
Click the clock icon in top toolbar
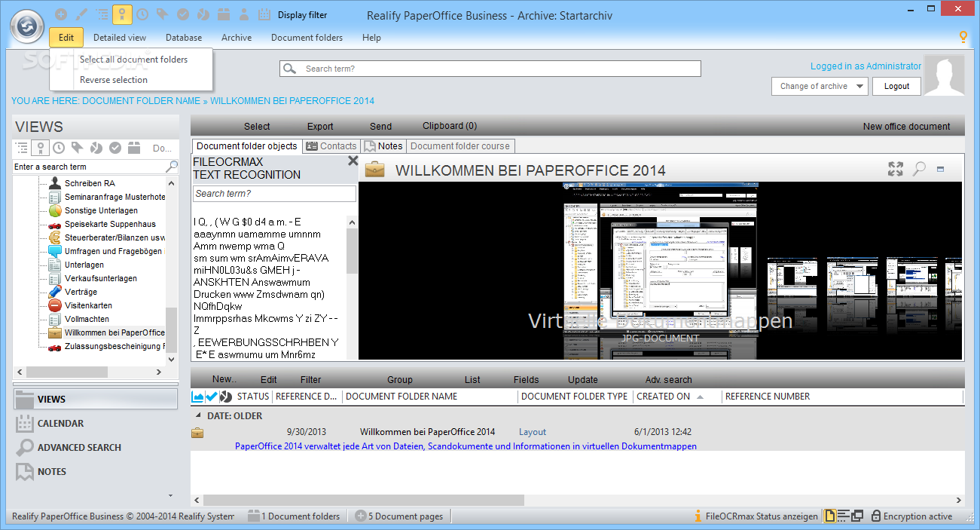point(142,14)
